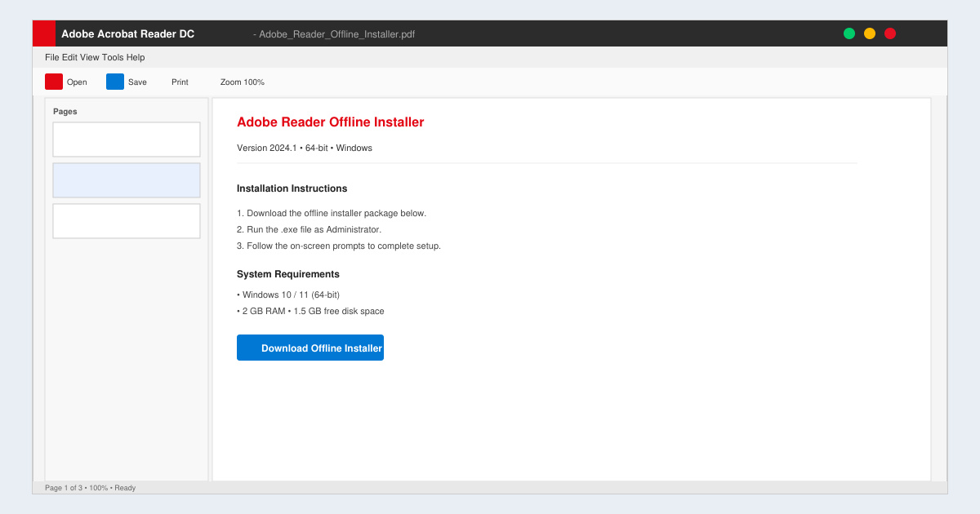
Task: Open the View menu
Action: (x=90, y=58)
